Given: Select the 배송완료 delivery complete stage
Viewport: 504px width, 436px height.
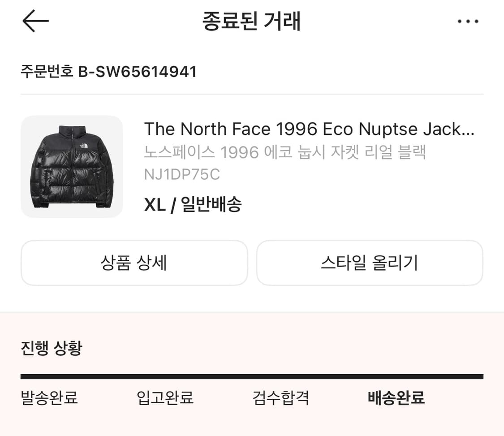Looking at the screenshot, I should pyautogui.click(x=397, y=397).
